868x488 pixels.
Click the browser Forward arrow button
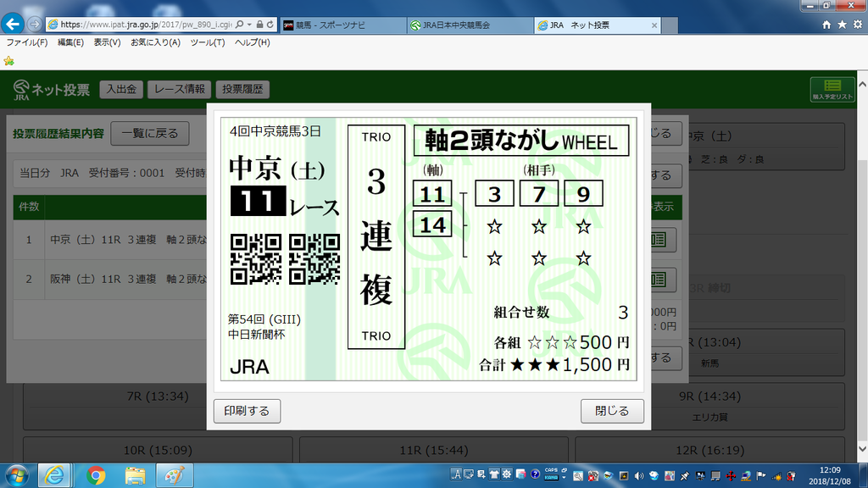click(x=34, y=25)
